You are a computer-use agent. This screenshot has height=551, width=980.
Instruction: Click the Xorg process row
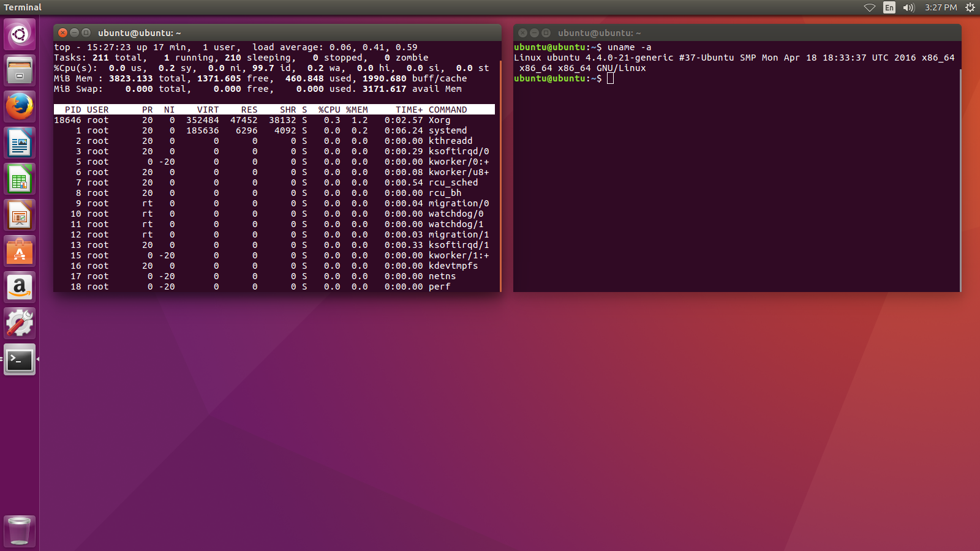[274, 120]
